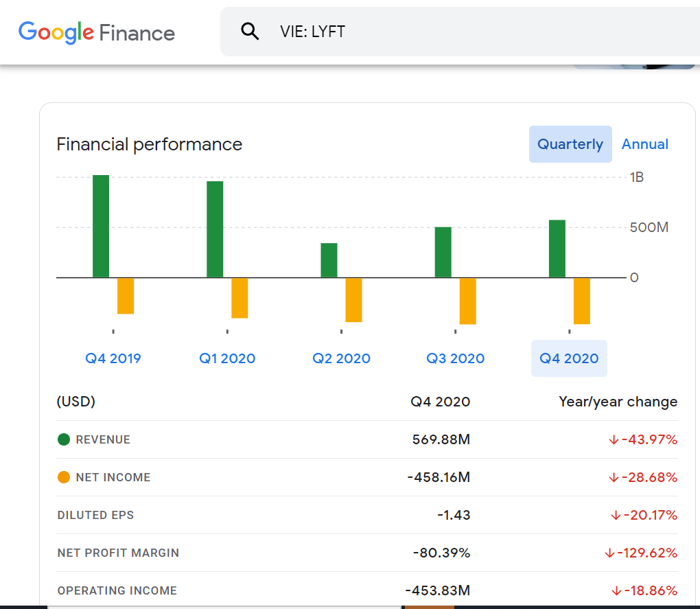Image resolution: width=700 pixels, height=609 pixels.
Task: Click the Q1 2020 orange net income bar
Action: coord(240,298)
